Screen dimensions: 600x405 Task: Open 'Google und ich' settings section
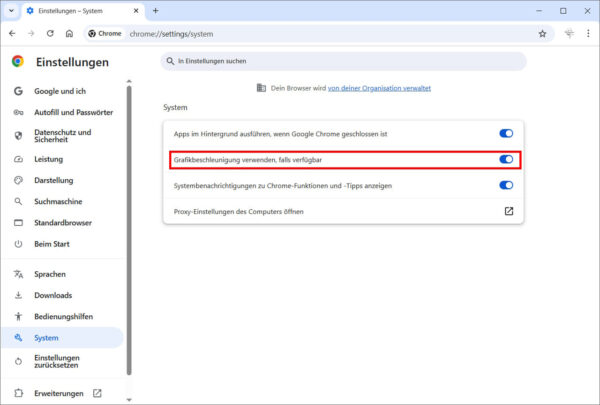(x=63, y=91)
